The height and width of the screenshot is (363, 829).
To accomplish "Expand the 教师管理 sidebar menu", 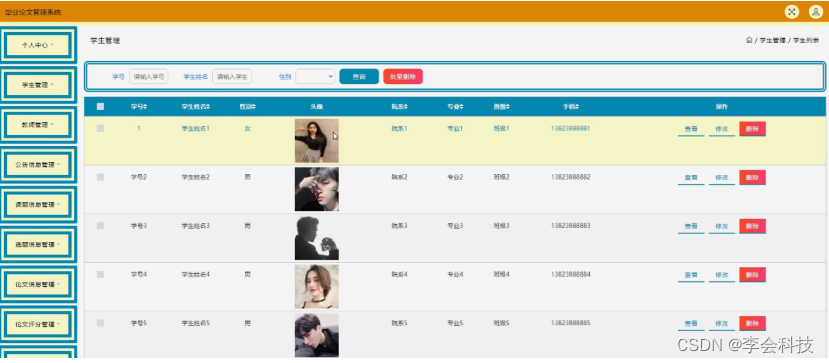I will coord(38,125).
